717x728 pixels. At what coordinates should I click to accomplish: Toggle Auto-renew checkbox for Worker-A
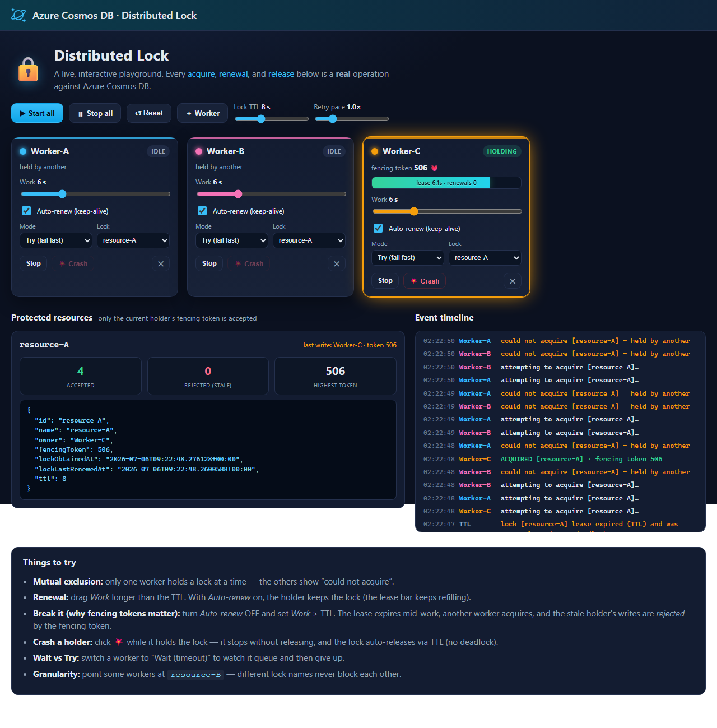pyautogui.click(x=26, y=211)
